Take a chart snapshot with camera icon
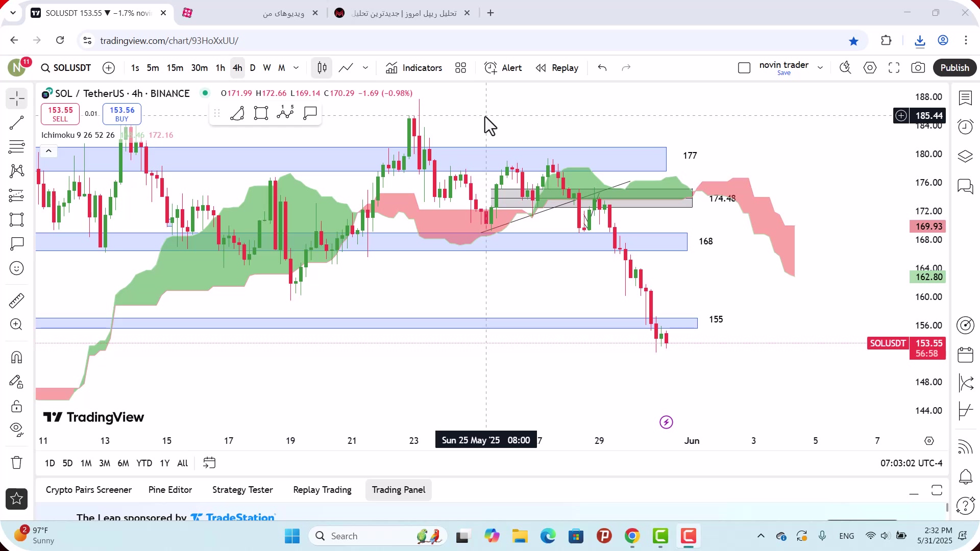This screenshot has width=980, height=551. [918, 68]
